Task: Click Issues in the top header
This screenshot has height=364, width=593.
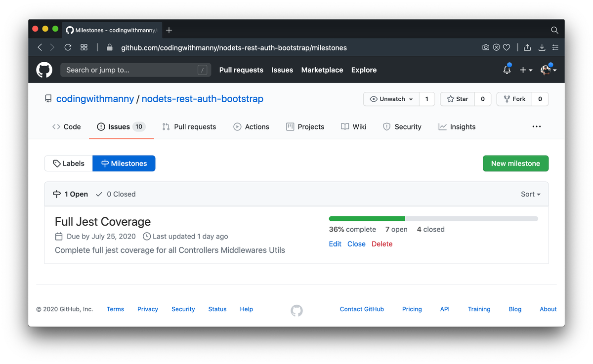Action: click(x=282, y=70)
